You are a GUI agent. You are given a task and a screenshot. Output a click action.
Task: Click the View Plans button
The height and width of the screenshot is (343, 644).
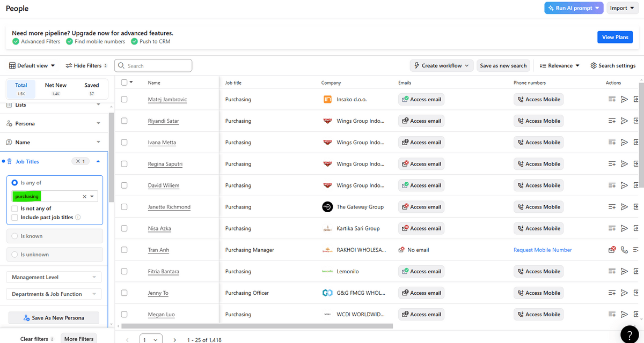coord(615,37)
